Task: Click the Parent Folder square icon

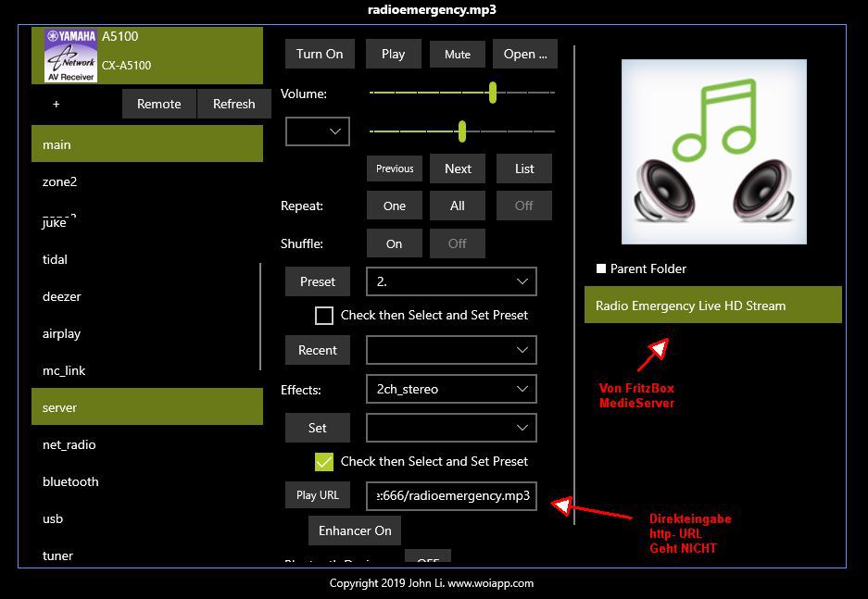Action: (x=600, y=268)
